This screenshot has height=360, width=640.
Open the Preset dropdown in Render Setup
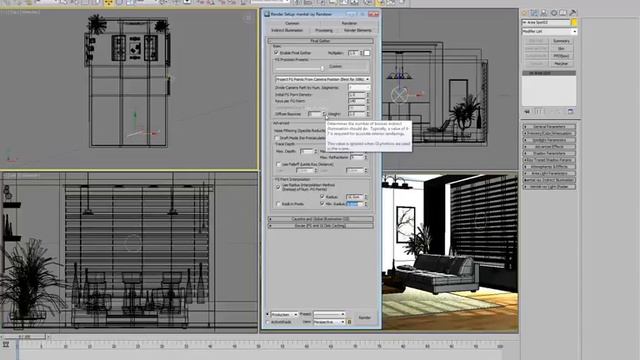coord(329,314)
